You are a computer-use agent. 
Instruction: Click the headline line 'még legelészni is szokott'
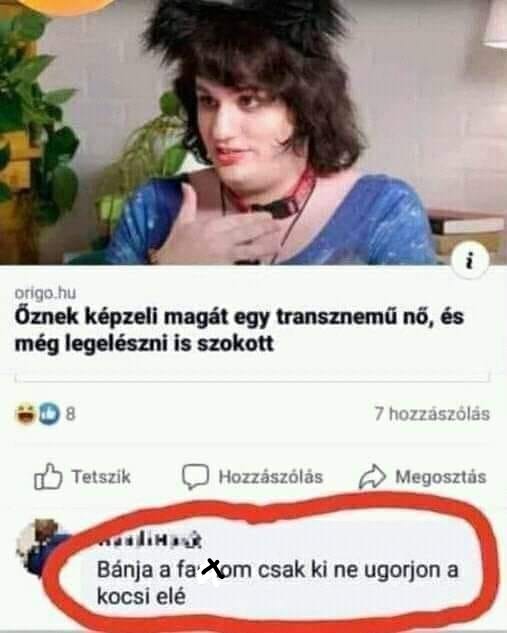tap(144, 344)
